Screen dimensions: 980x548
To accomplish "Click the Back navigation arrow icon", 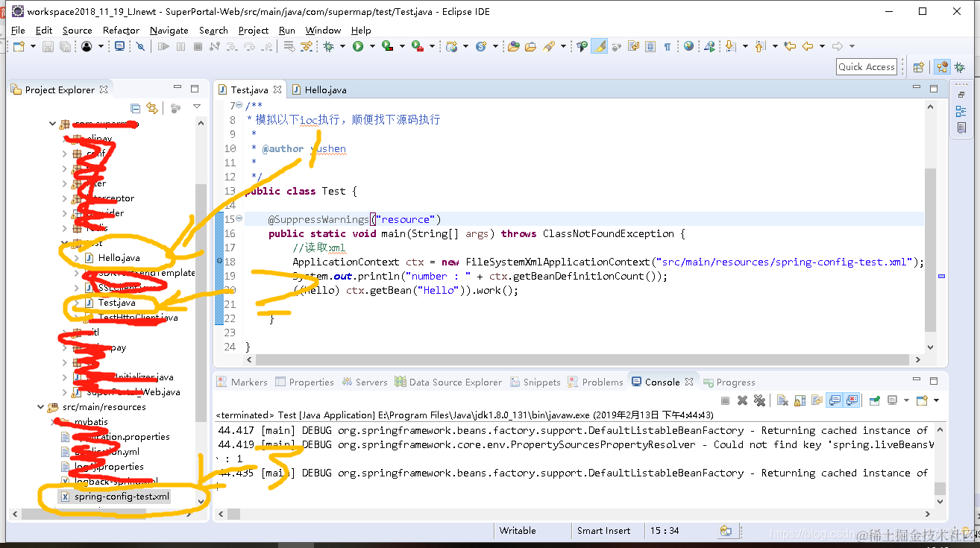I will coord(808,46).
